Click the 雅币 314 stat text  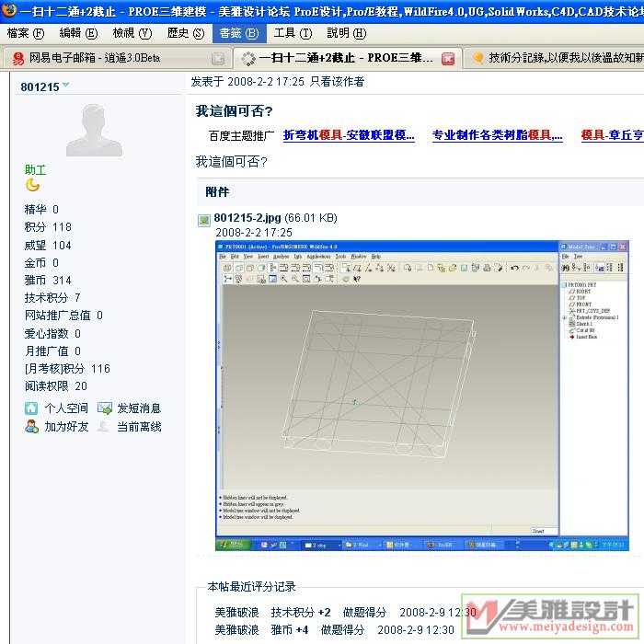click(x=48, y=281)
